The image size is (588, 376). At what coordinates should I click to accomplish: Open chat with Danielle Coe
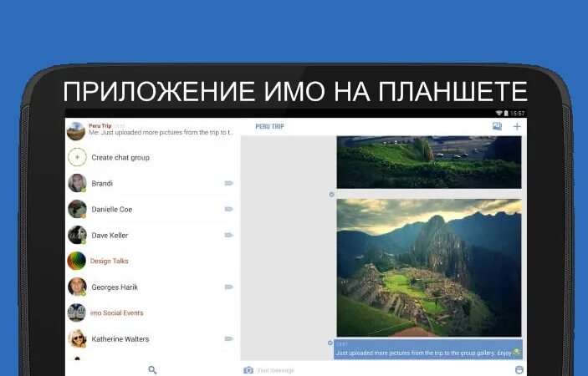152,209
